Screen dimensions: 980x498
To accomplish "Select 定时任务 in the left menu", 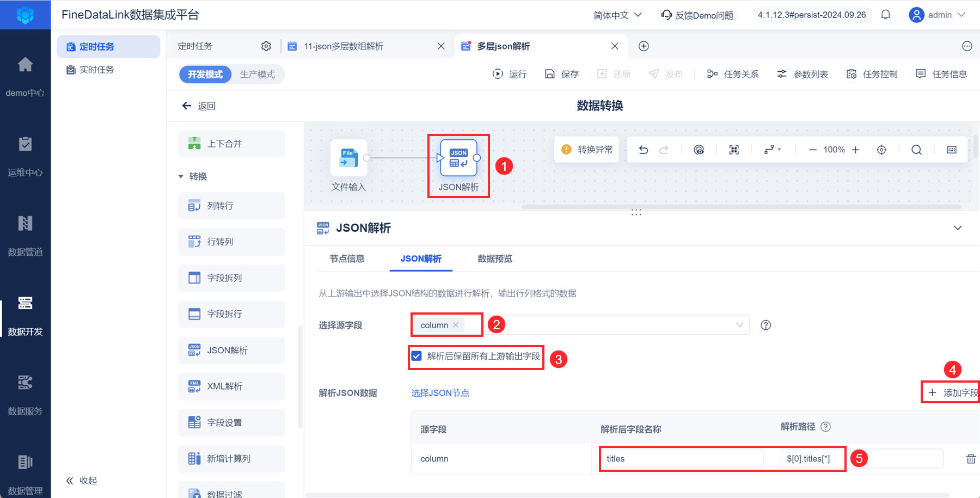I will point(108,47).
